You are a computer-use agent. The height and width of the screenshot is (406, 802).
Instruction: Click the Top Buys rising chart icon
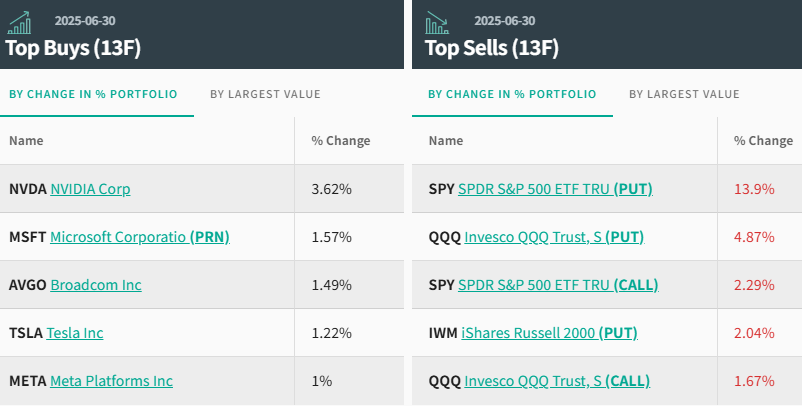pos(19,22)
